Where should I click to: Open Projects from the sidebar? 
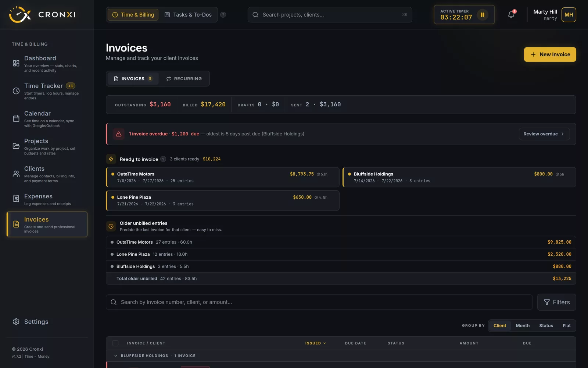pyautogui.click(x=47, y=146)
